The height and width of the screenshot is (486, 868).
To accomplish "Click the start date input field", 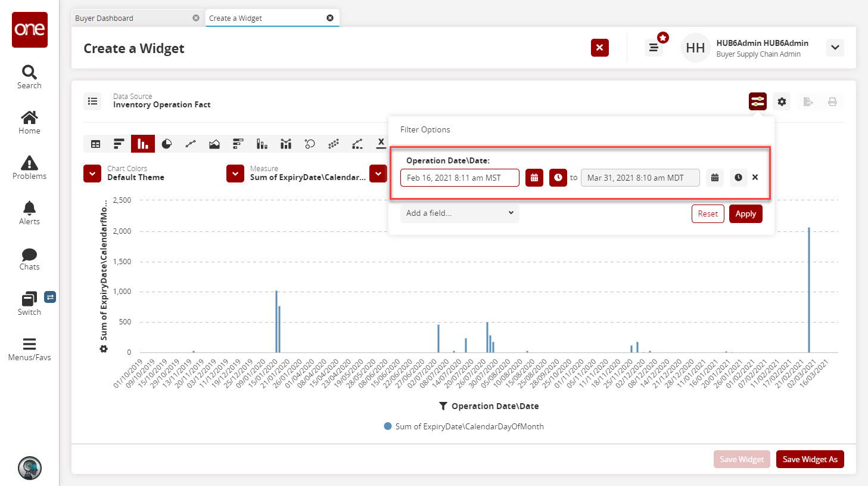I will click(x=460, y=178).
